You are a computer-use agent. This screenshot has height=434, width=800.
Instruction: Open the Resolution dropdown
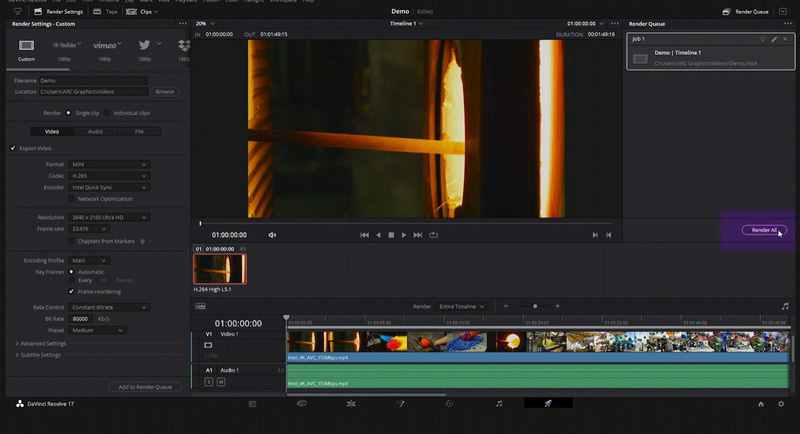(109, 217)
